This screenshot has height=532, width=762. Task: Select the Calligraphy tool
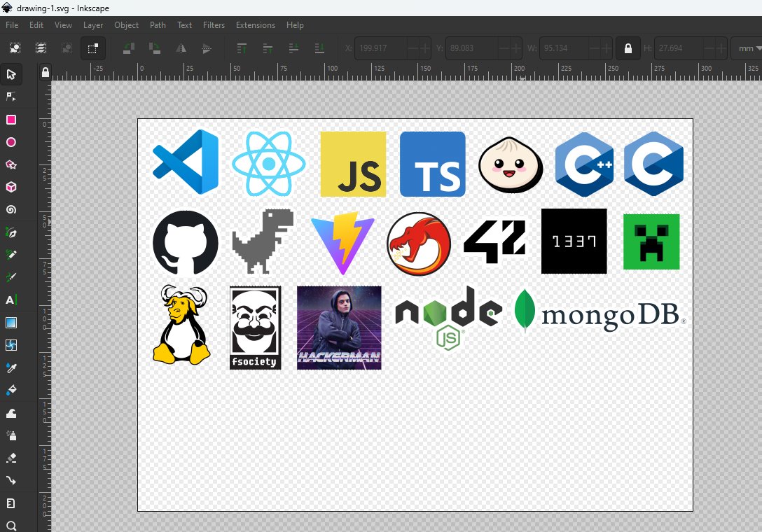tap(11, 277)
